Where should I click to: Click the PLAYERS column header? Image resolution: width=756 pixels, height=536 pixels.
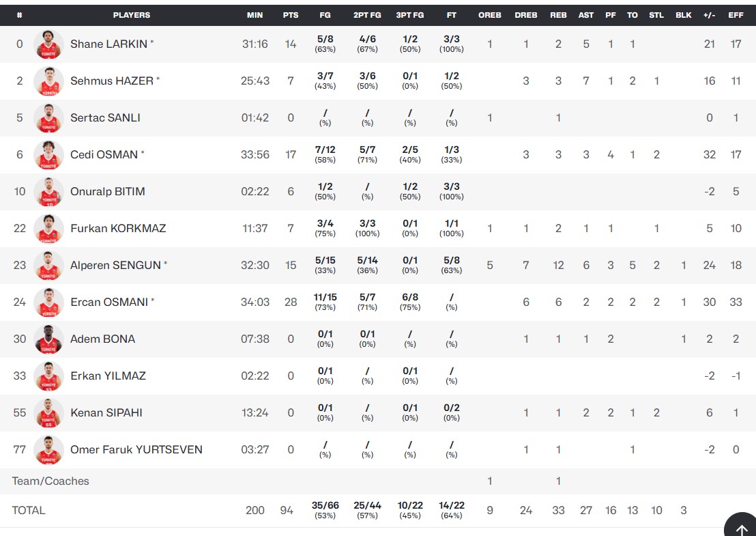[132, 15]
